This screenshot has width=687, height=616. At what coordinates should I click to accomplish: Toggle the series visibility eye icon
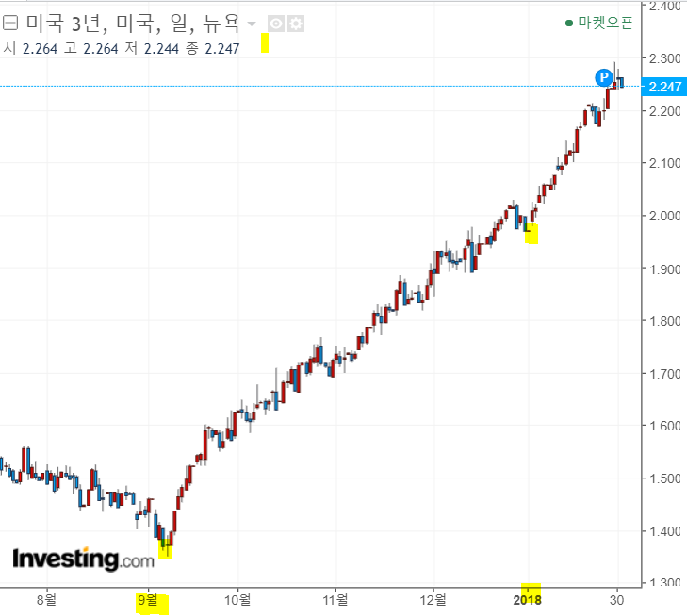pyautogui.click(x=276, y=24)
